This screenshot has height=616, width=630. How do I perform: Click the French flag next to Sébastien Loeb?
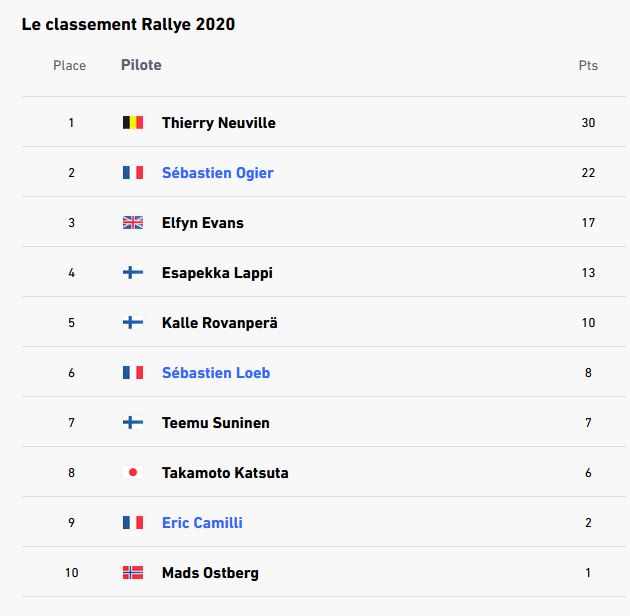coord(133,372)
